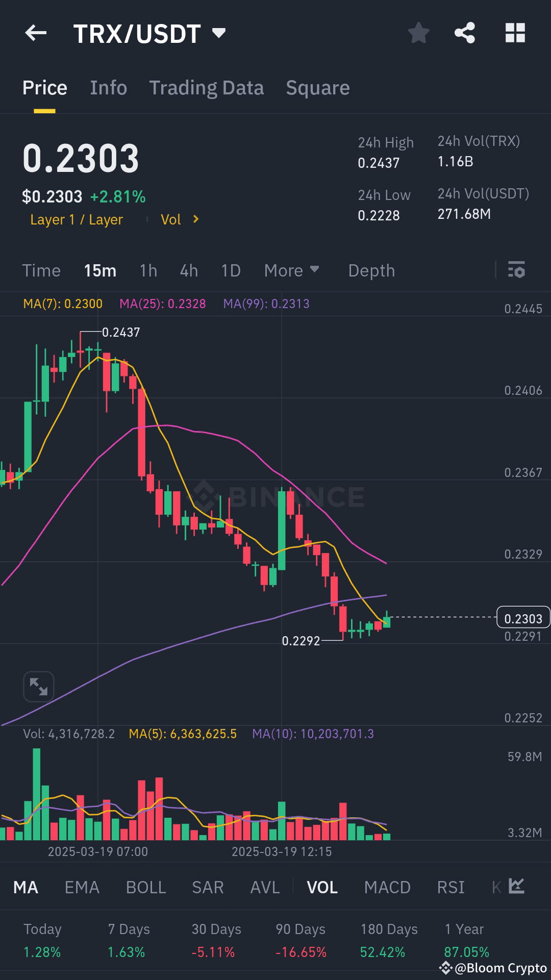
Task: Open the Square tab
Action: click(318, 87)
